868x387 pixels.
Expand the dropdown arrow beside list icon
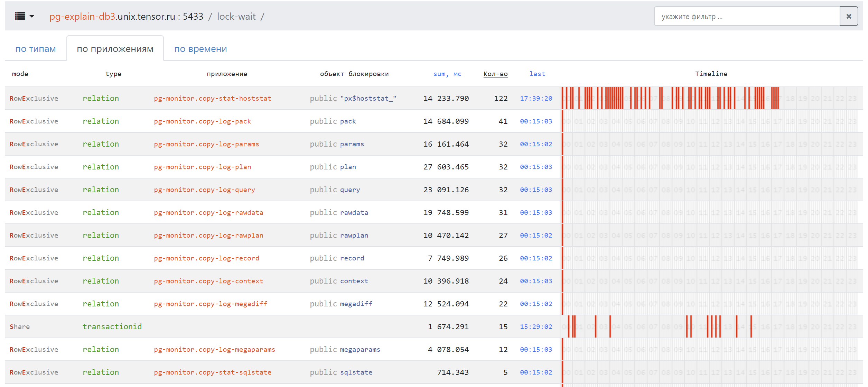(x=32, y=16)
